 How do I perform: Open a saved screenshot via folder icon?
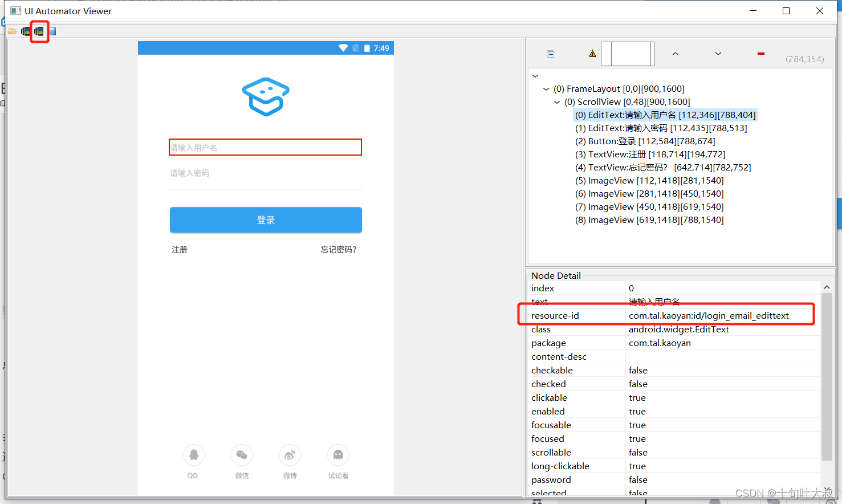click(13, 31)
